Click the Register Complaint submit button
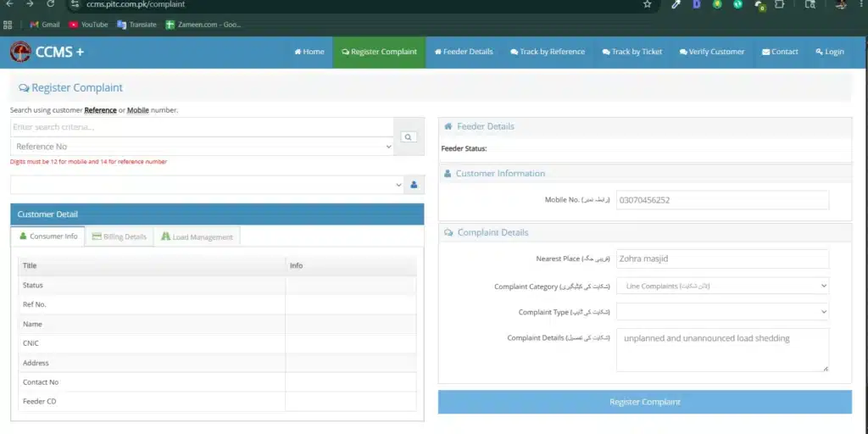This screenshot has width=868, height=434. 645,402
